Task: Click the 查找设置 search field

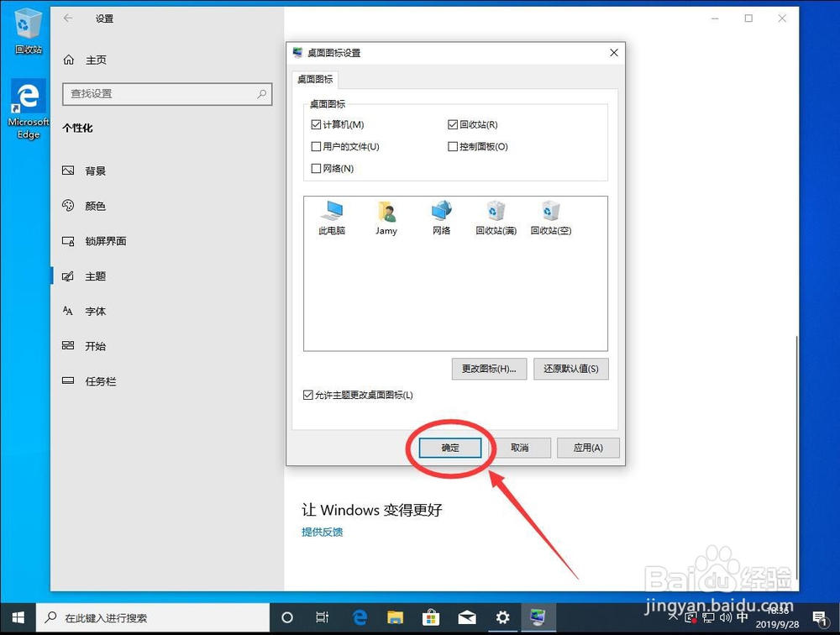Action: pos(167,94)
